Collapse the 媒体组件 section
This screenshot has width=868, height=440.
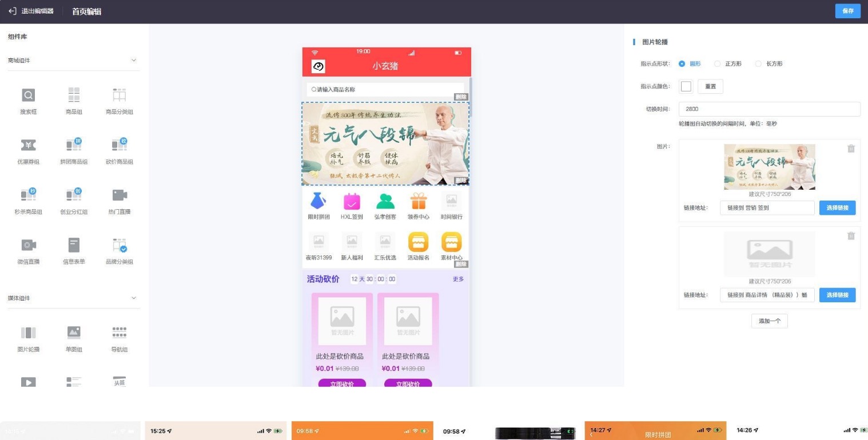(134, 298)
